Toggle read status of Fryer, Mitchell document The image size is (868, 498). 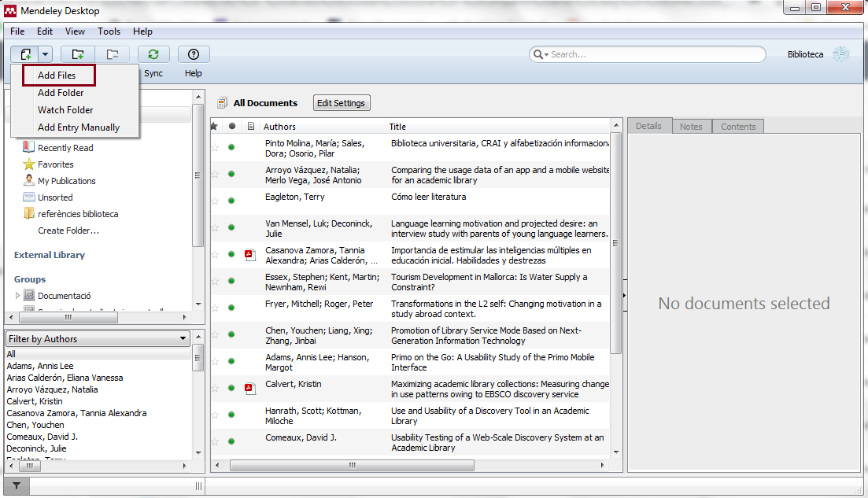coord(231,308)
